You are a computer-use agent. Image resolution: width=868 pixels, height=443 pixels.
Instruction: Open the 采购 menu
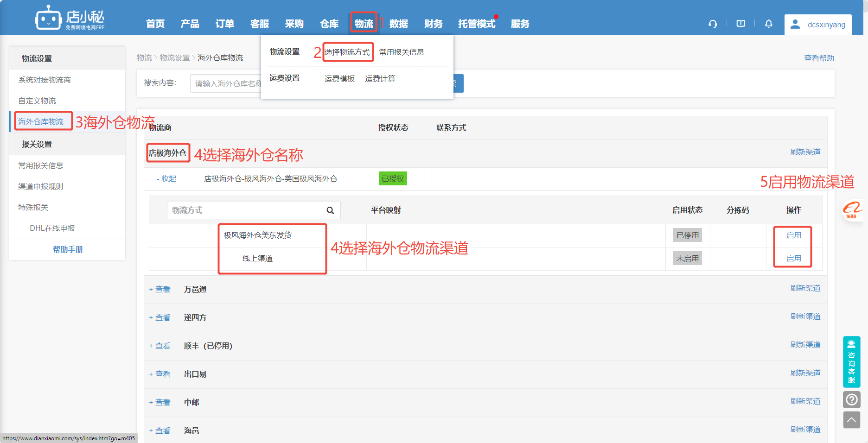294,24
